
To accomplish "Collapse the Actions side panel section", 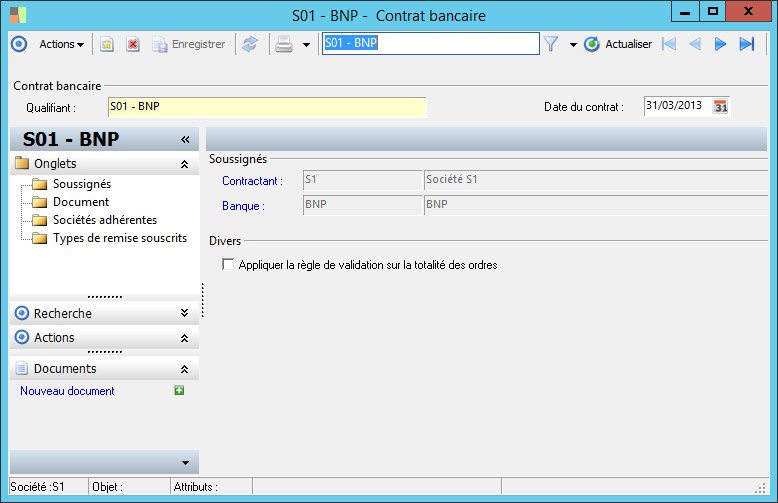I will pos(185,338).
